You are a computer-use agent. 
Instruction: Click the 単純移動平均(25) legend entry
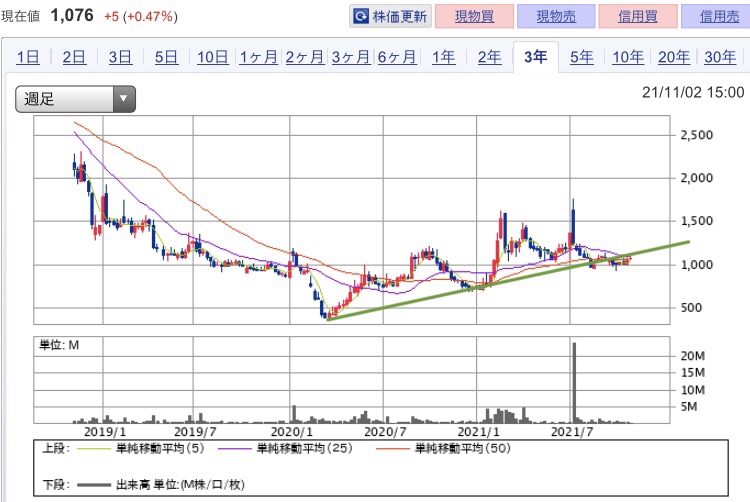[x=285, y=448]
